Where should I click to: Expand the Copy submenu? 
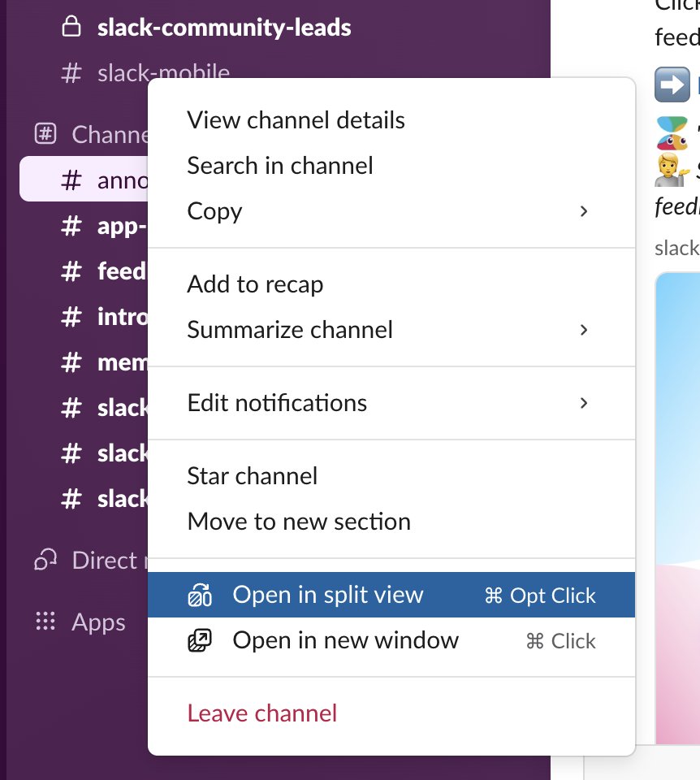pos(391,211)
